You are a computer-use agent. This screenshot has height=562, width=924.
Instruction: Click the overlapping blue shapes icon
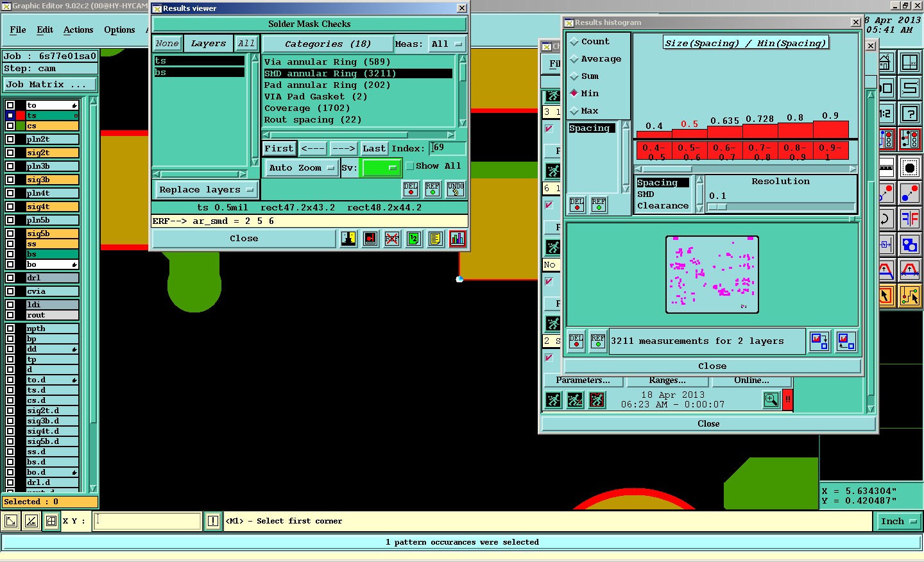pos(910,244)
